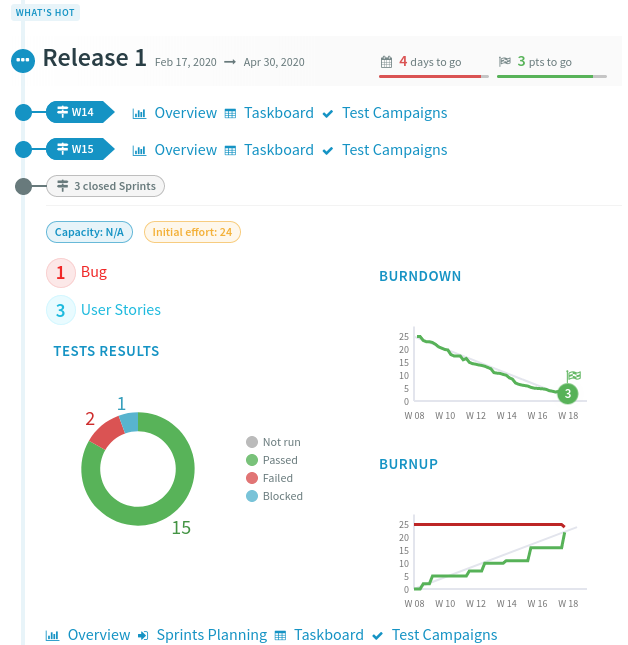Click the grey closed sprints timeline dot
This screenshot has height=645, width=628.
point(23,186)
